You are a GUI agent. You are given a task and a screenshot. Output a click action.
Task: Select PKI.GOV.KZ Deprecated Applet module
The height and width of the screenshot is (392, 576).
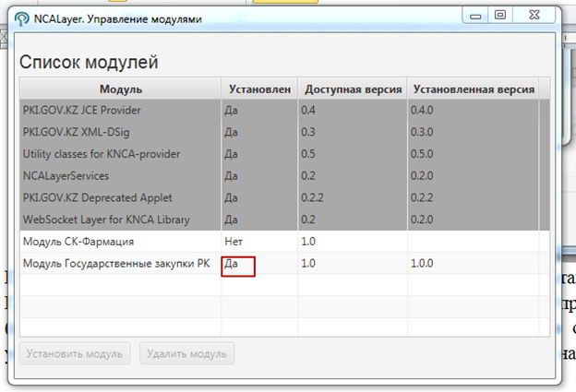coord(284,197)
